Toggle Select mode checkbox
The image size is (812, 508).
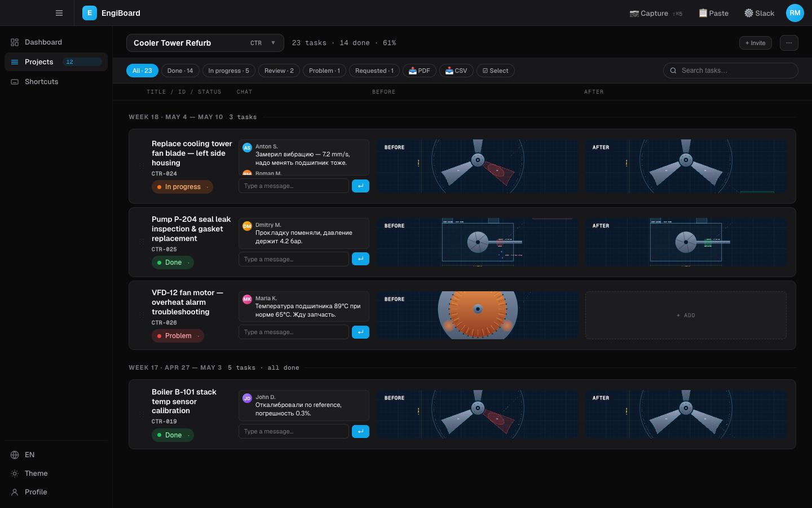coord(496,71)
